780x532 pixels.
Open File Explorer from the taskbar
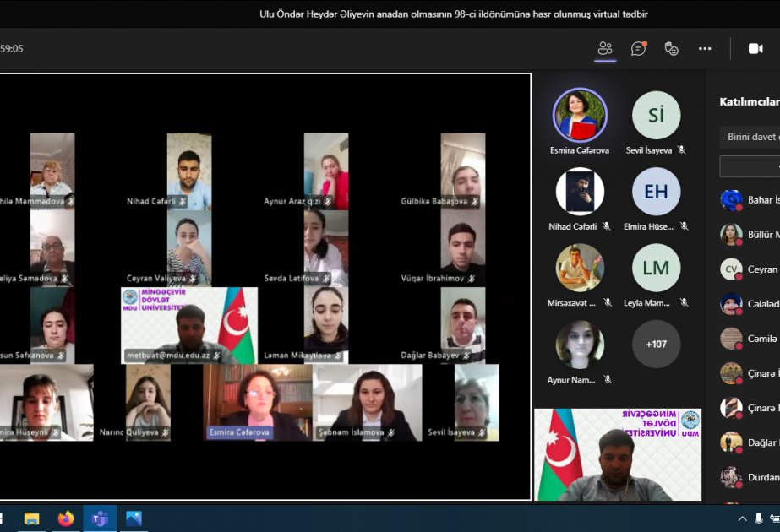tap(32, 518)
